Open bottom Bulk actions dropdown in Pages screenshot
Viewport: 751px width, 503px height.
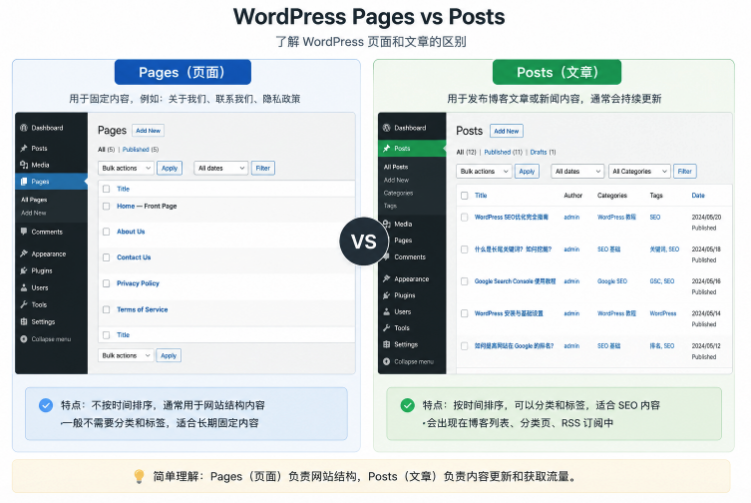pos(126,355)
